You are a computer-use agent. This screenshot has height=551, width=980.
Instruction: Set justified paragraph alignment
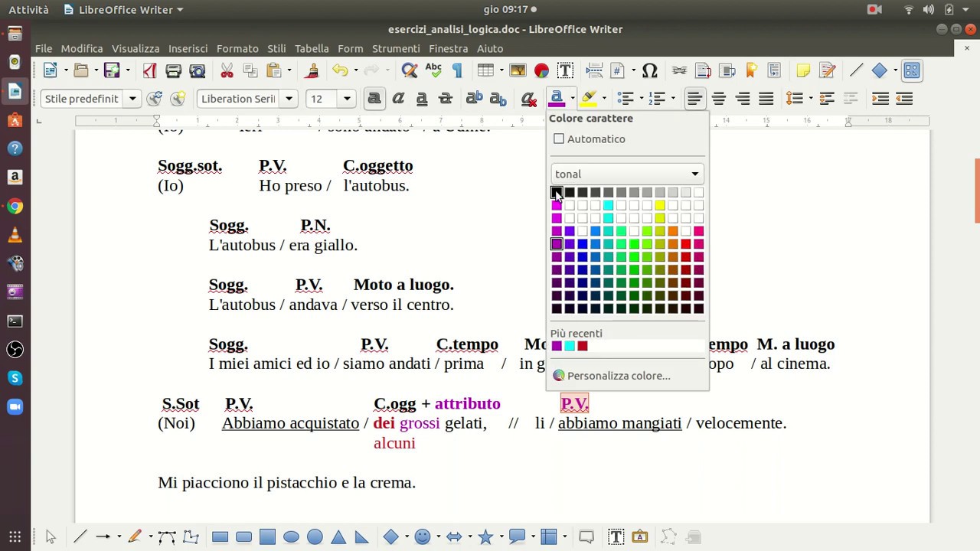coord(766,99)
